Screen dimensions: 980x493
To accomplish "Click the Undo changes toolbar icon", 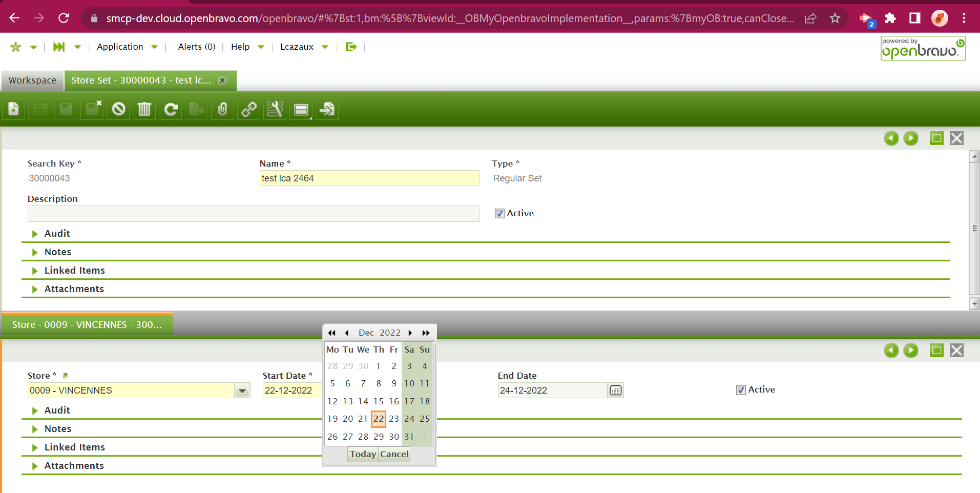I will (x=119, y=109).
